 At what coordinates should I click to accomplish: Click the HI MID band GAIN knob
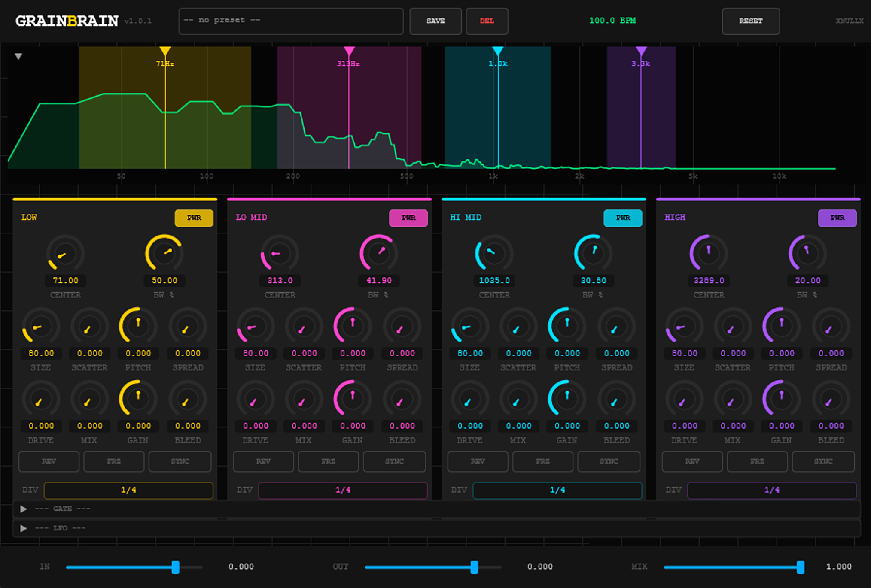pos(567,399)
